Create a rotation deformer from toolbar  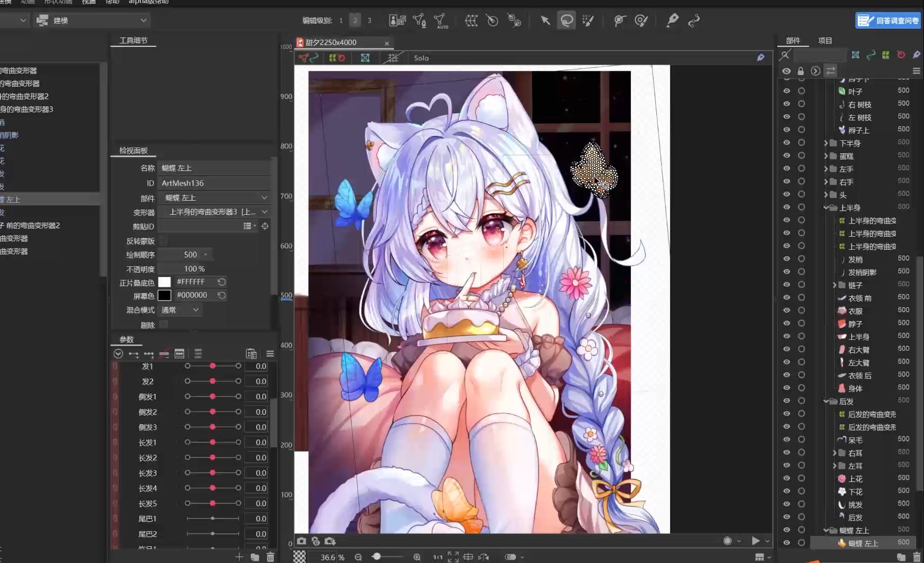pos(493,20)
